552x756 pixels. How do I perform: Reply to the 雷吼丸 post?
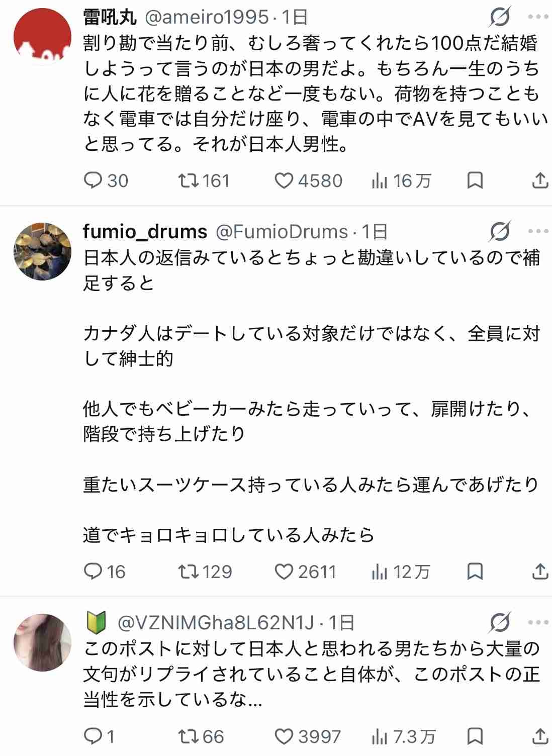pos(93,181)
